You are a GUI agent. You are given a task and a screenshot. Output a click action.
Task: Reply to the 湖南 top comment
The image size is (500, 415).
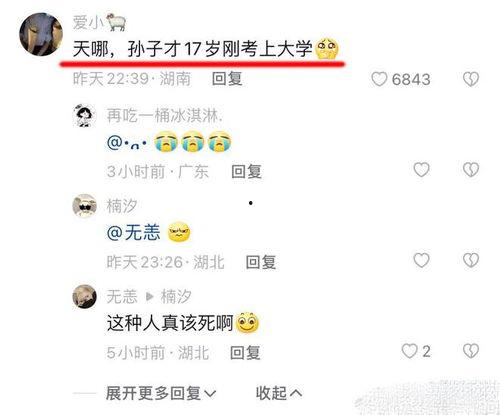227,79
